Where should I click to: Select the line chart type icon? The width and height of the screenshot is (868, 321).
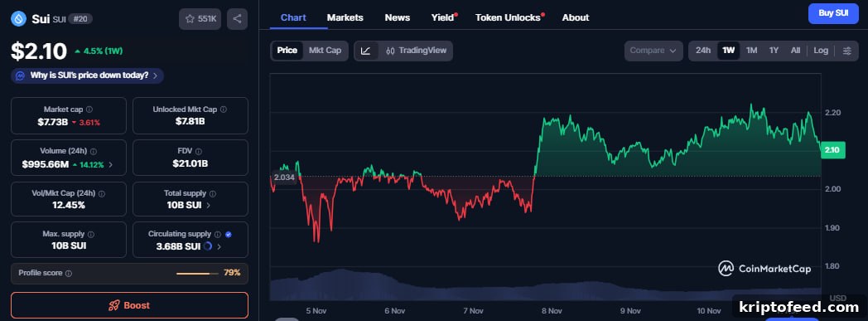[x=366, y=51]
